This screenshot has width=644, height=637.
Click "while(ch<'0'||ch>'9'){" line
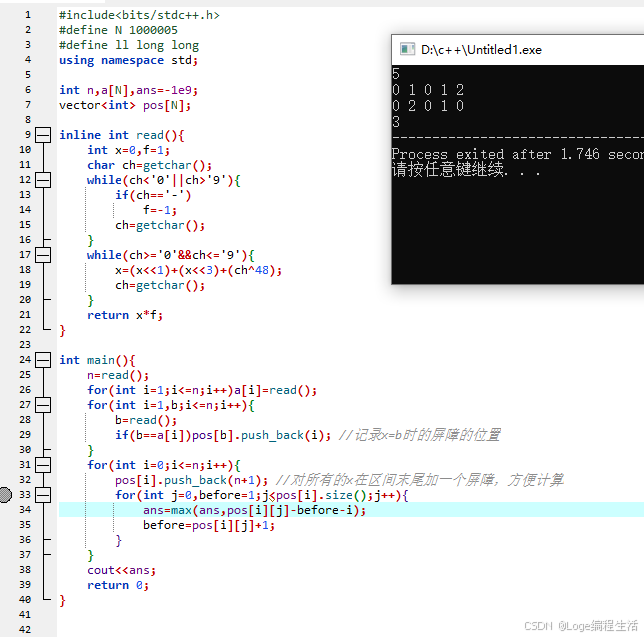click(x=163, y=180)
